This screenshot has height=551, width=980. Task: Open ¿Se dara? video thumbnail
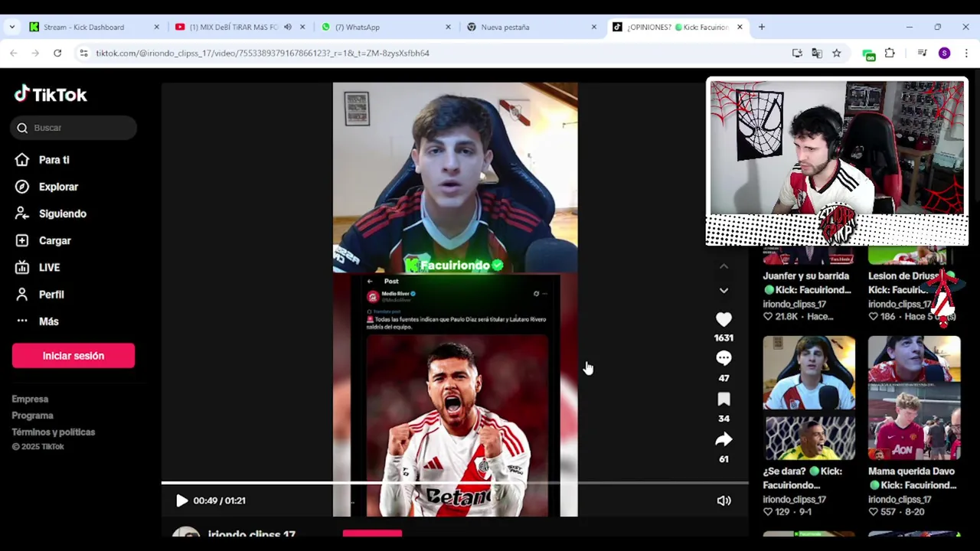click(808, 399)
